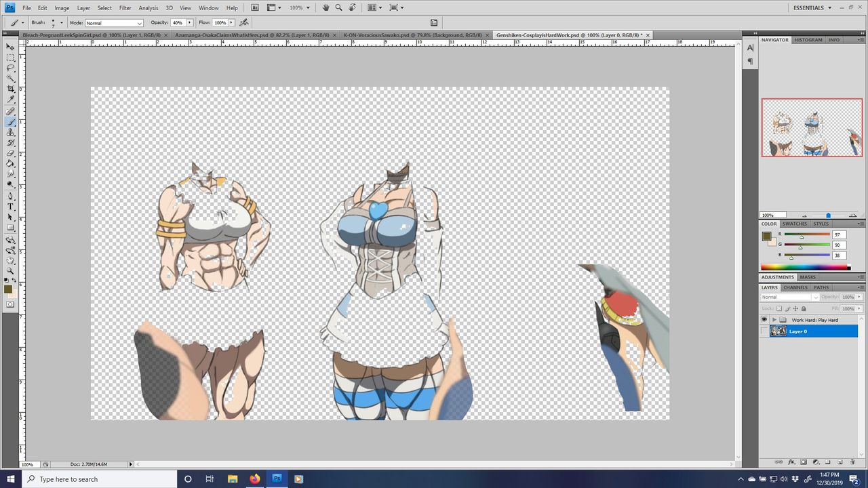Select the Type tool

(10, 207)
